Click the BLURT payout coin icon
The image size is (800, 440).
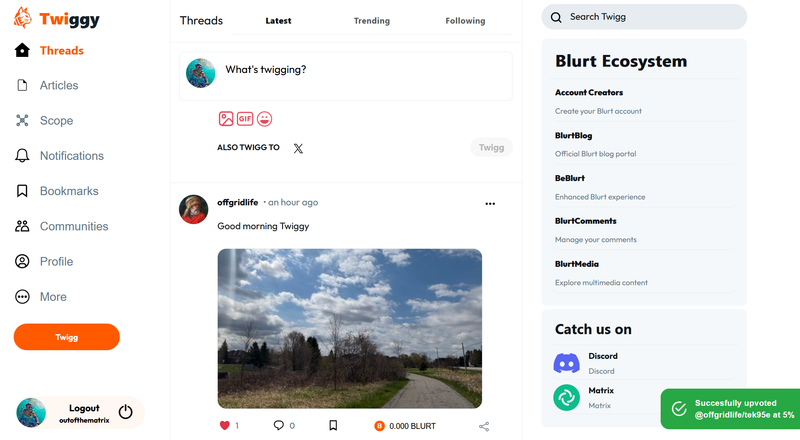click(x=379, y=426)
